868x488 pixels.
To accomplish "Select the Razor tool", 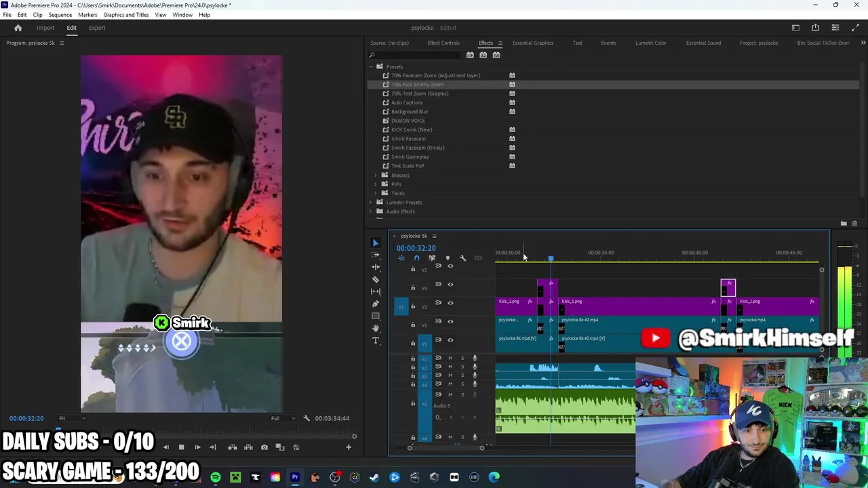I will point(376,279).
